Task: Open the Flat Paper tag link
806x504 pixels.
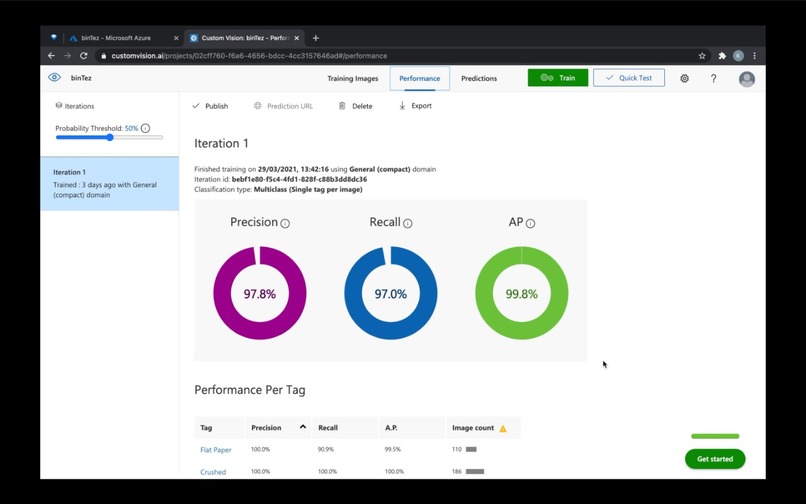Action: click(216, 450)
